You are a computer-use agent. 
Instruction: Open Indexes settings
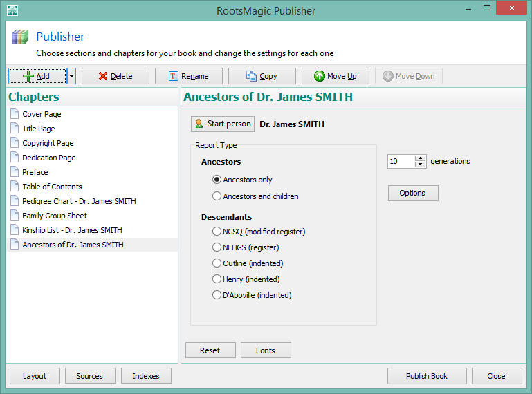(146, 376)
